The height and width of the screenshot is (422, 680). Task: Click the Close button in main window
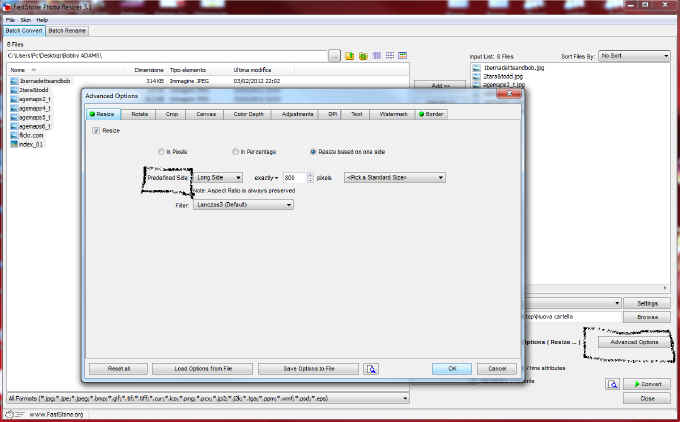[x=647, y=399]
